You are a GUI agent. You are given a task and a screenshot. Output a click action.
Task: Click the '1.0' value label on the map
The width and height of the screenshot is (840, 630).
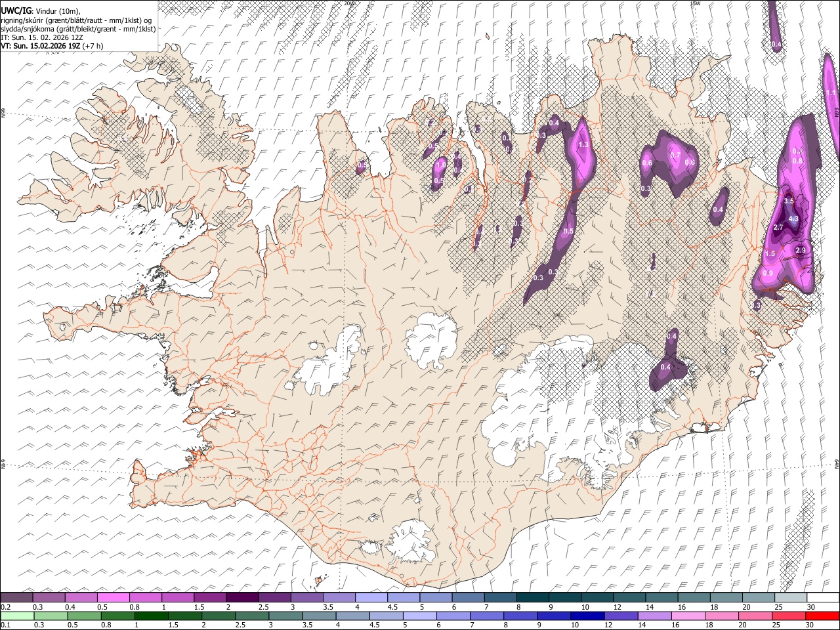440,165
